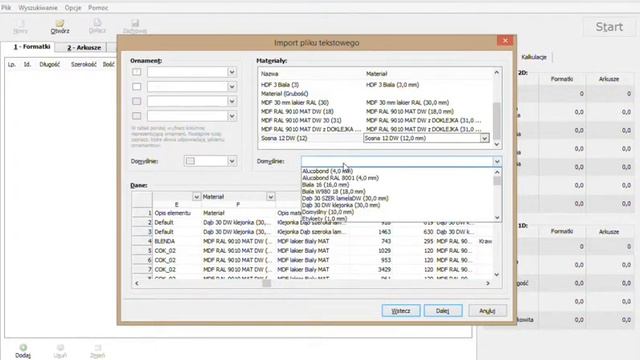Open the third Ornament combo box
Screen dimensions: 640x360
(232, 101)
